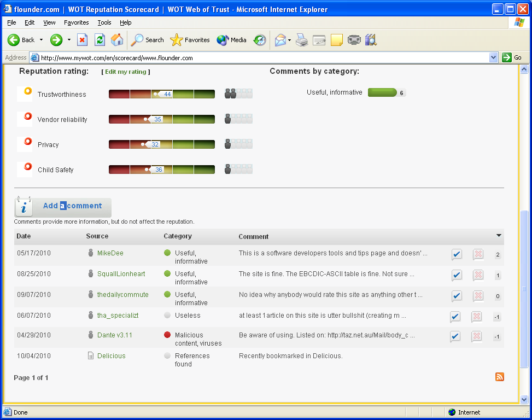This screenshot has height=420, width=532.
Task: Click the Messenger toolbar icon
Action: pyautogui.click(x=354, y=40)
